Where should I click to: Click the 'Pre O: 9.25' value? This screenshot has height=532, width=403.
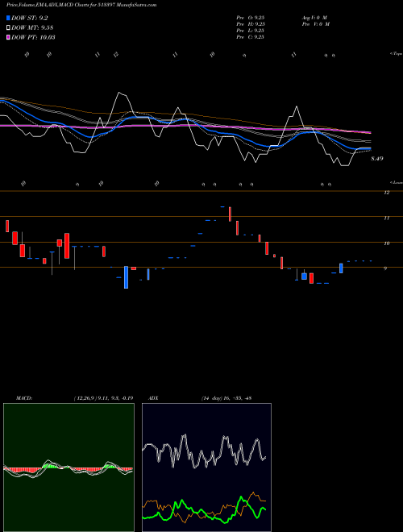(251, 18)
